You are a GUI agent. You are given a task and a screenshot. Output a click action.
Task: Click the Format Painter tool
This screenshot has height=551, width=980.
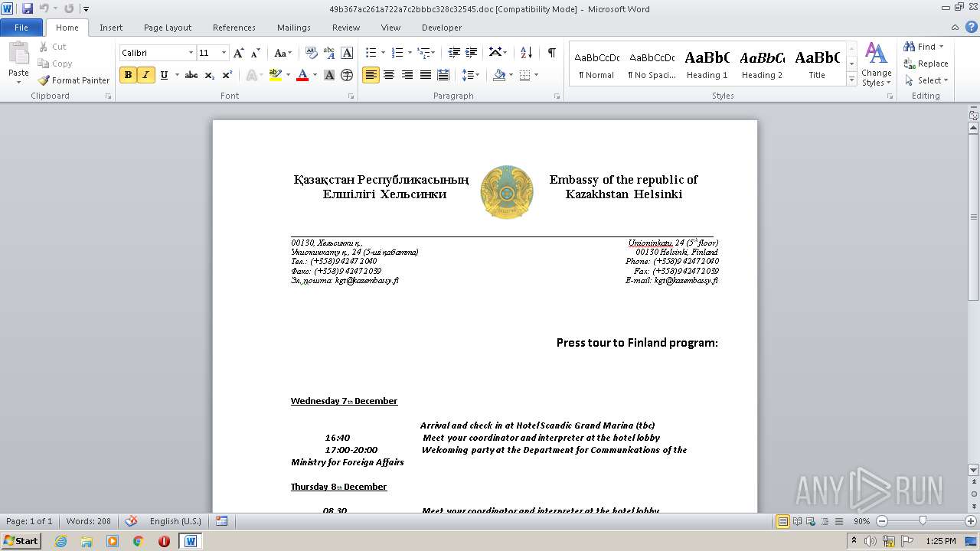point(73,80)
